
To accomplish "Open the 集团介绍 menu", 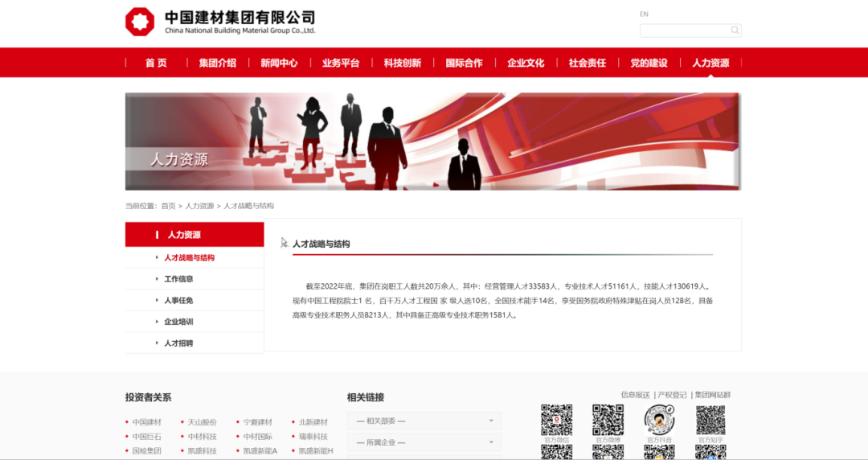I will pos(217,63).
